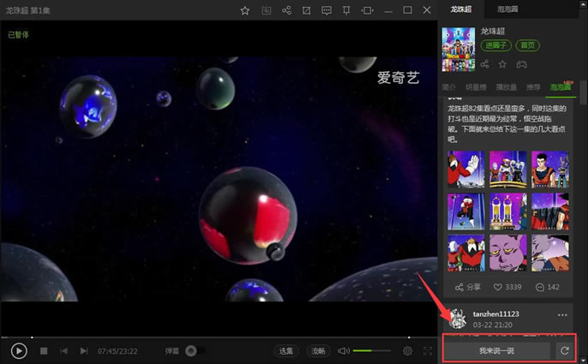Screen dimensions: 588x364
Task: Switch to the 泡泡圈 top tab
Action: point(507,9)
